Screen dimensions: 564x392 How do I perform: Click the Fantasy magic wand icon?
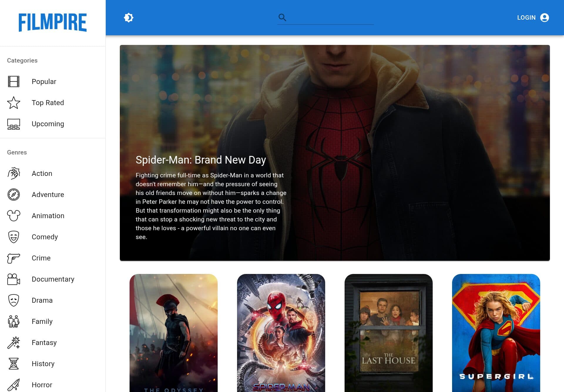click(14, 342)
